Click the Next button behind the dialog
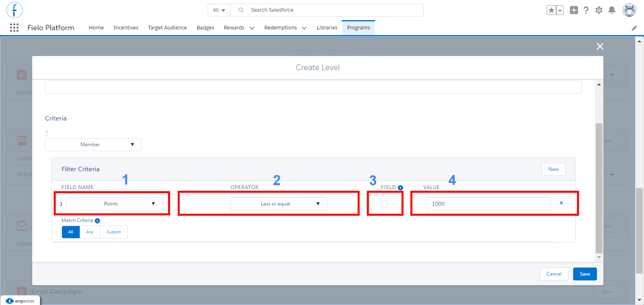The image size is (644, 305). pyautogui.click(x=338, y=50)
